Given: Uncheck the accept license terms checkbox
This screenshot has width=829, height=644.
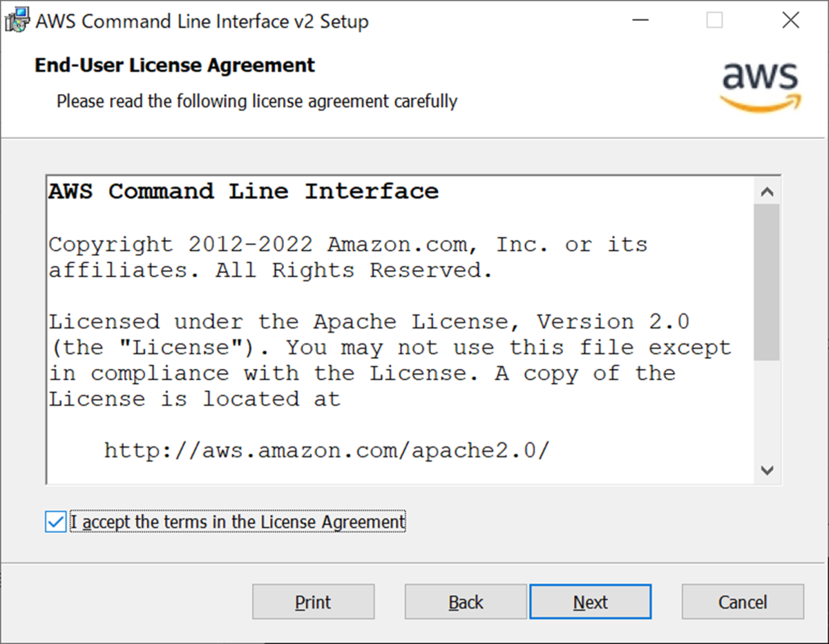Looking at the screenshot, I should pyautogui.click(x=55, y=522).
